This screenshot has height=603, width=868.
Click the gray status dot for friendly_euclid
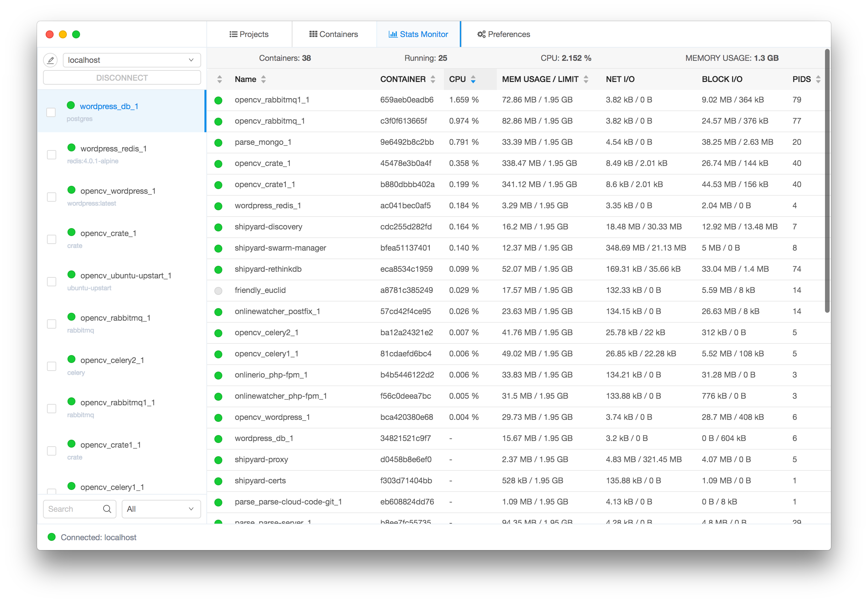click(218, 291)
